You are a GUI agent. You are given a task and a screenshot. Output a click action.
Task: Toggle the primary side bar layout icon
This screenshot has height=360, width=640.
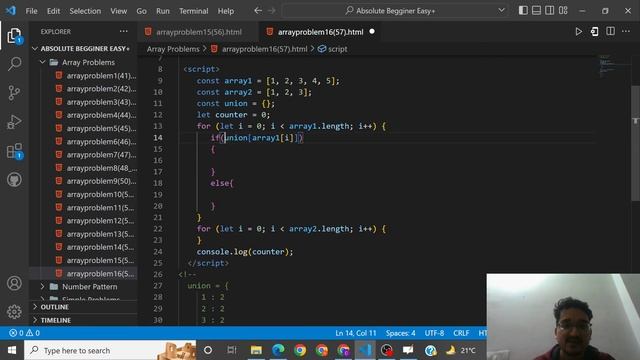(x=523, y=11)
